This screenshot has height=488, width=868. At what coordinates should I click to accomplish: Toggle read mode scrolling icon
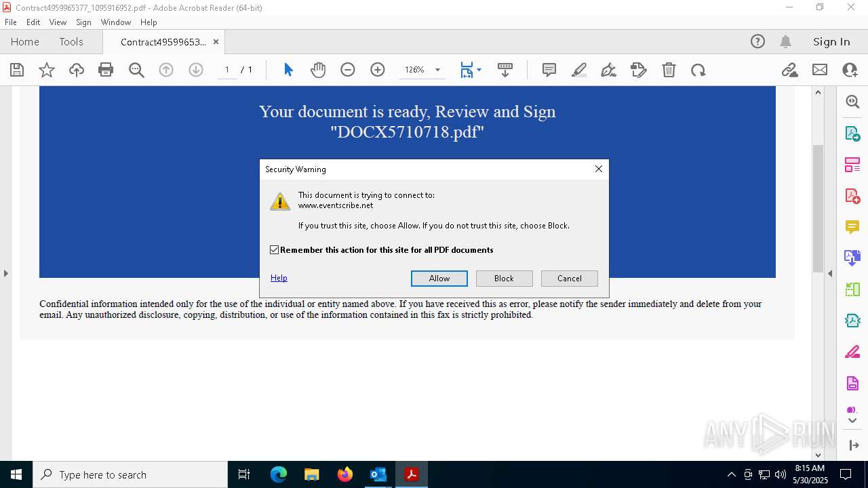click(505, 70)
